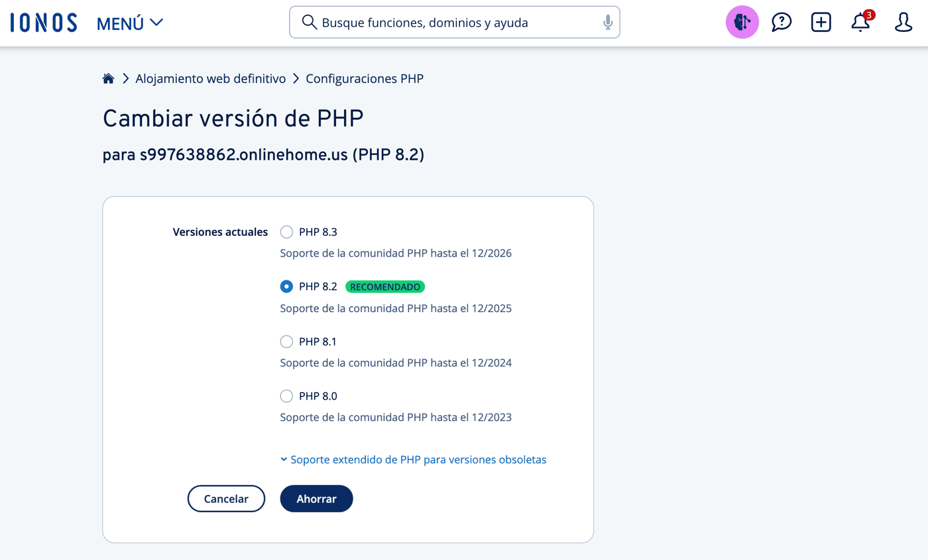Click the IONOS logo

(44, 23)
